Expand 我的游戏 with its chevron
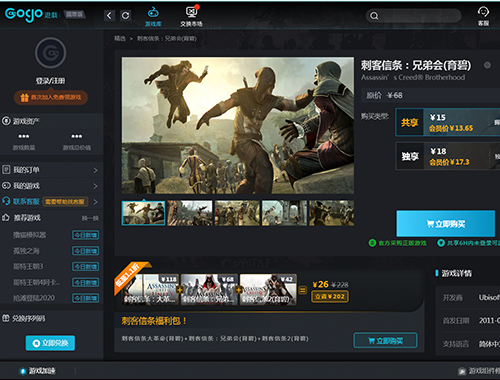 click(x=95, y=186)
